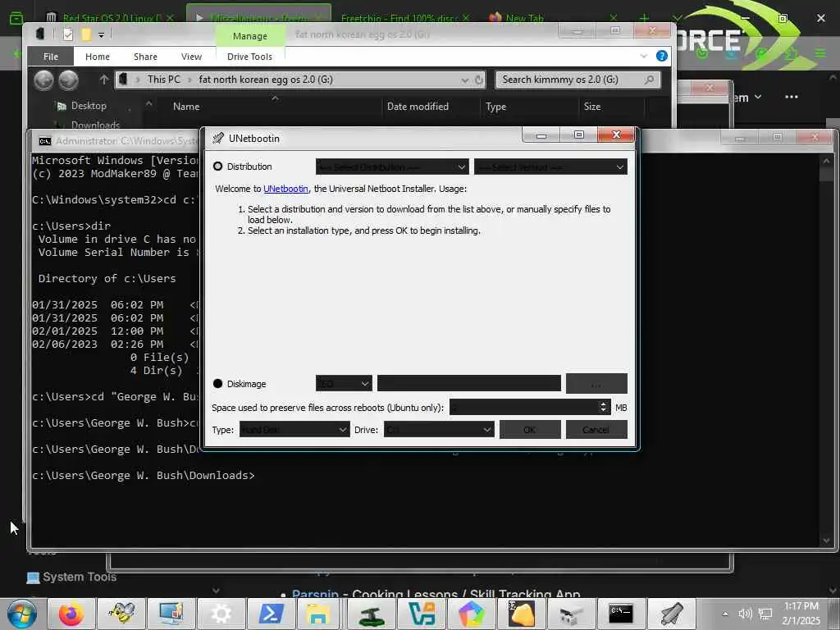Select the Distribution radio button in UNetbootin
Screen dimensions: 840x630
coord(217,167)
